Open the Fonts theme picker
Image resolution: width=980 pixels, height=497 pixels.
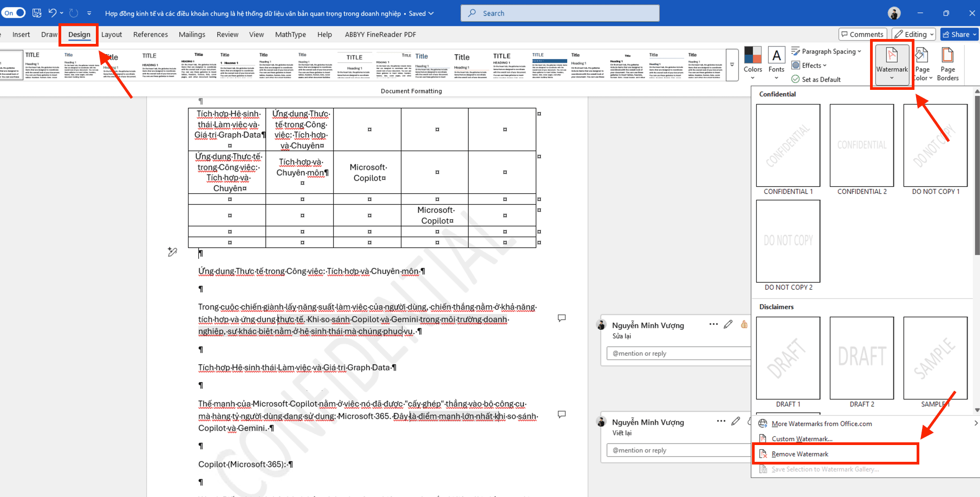776,63
